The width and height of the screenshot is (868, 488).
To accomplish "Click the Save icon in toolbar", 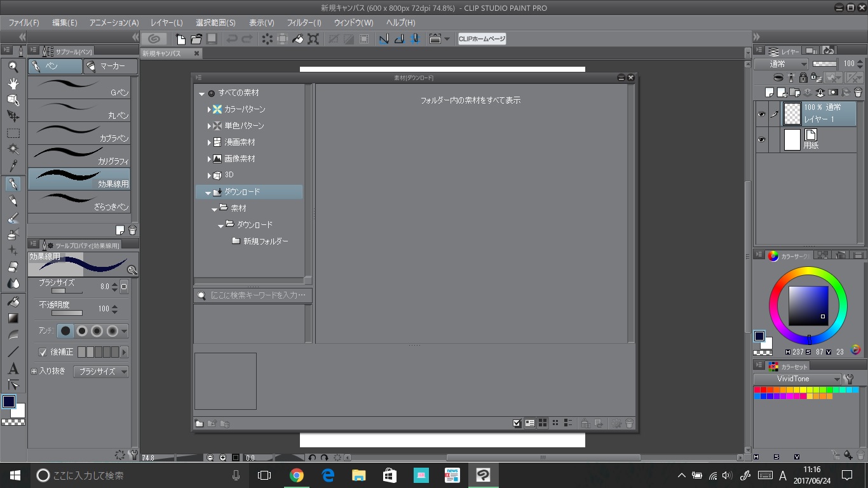I will (x=212, y=39).
